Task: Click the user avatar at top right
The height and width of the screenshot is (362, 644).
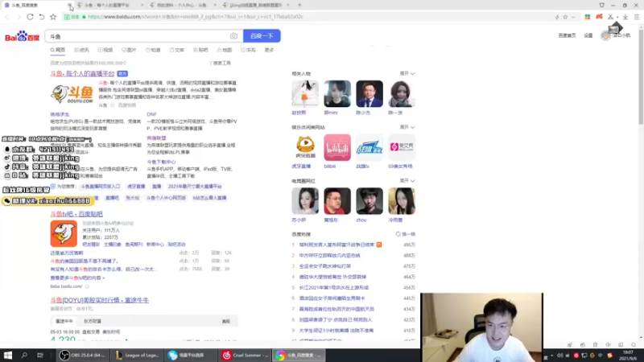Action: (x=605, y=35)
